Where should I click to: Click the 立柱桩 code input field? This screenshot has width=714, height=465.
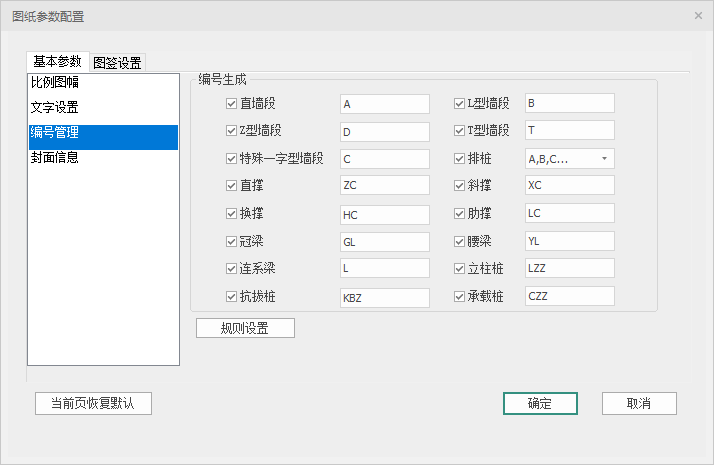569,269
